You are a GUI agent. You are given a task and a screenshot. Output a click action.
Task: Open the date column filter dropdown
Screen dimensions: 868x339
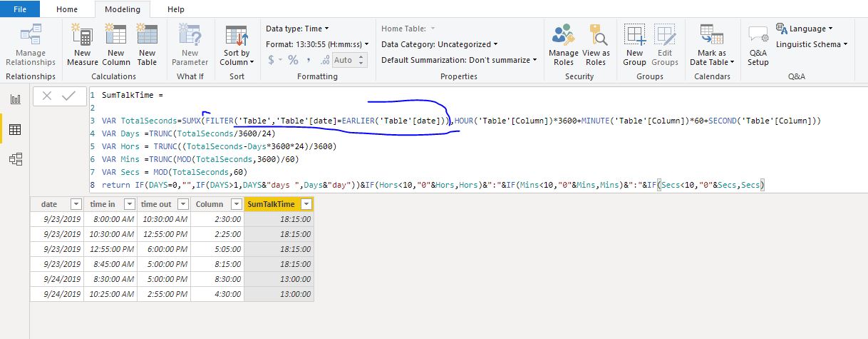[x=75, y=204]
